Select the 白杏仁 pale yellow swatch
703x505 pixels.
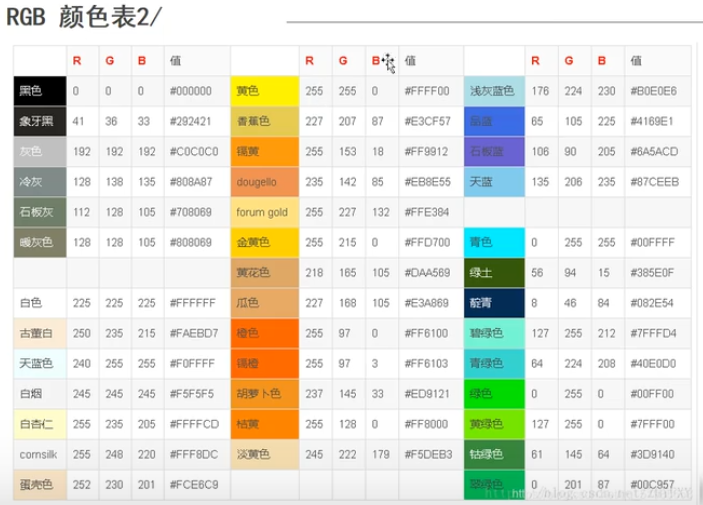[x=40, y=424]
